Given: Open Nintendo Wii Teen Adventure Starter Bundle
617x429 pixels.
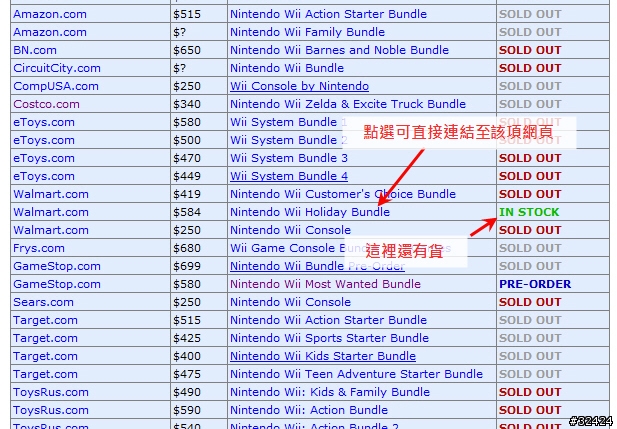Looking at the screenshot, I should click(x=356, y=374).
